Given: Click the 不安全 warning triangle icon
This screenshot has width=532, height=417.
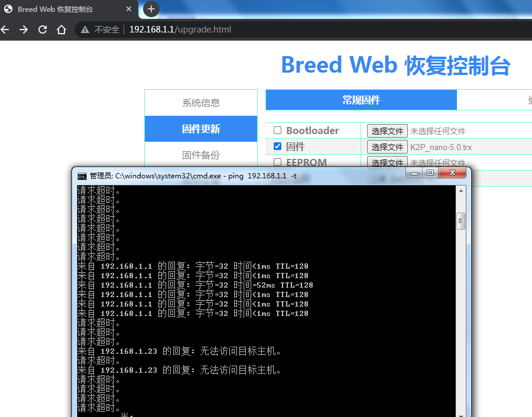Looking at the screenshot, I should pos(85,30).
